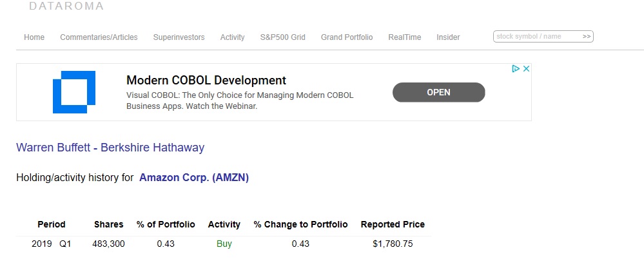Go to the Insider section
The width and height of the screenshot is (644, 270).
[448, 37]
